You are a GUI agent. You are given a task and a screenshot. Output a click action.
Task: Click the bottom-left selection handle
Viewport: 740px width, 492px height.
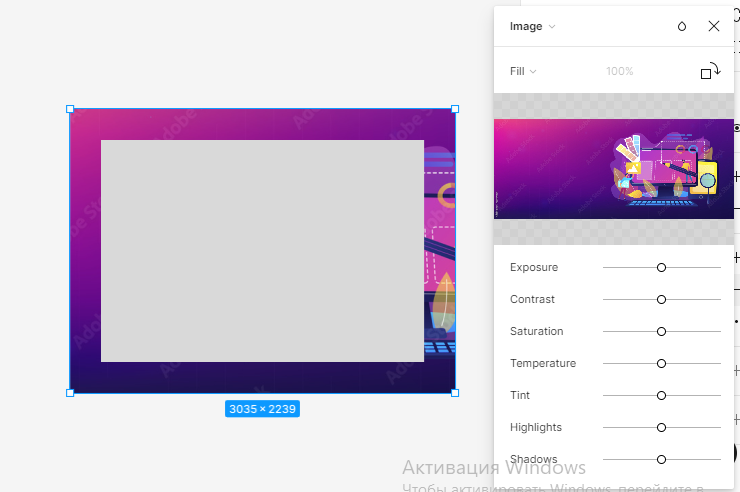[70, 393]
